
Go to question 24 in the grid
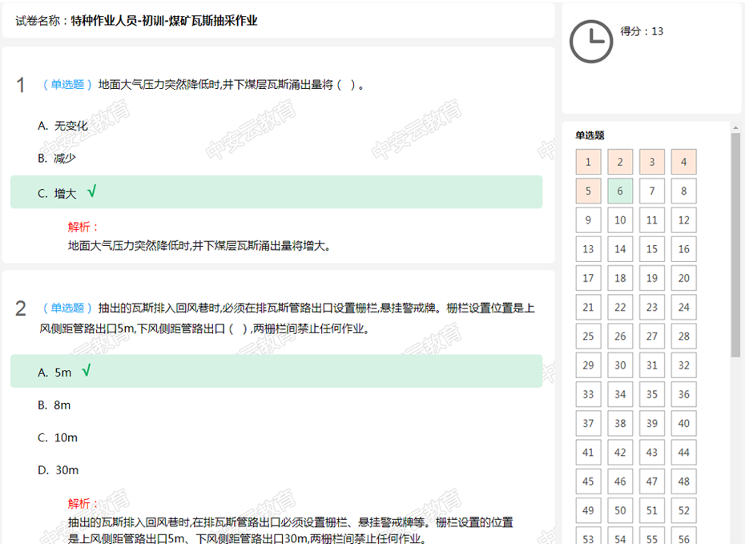tap(683, 308)
